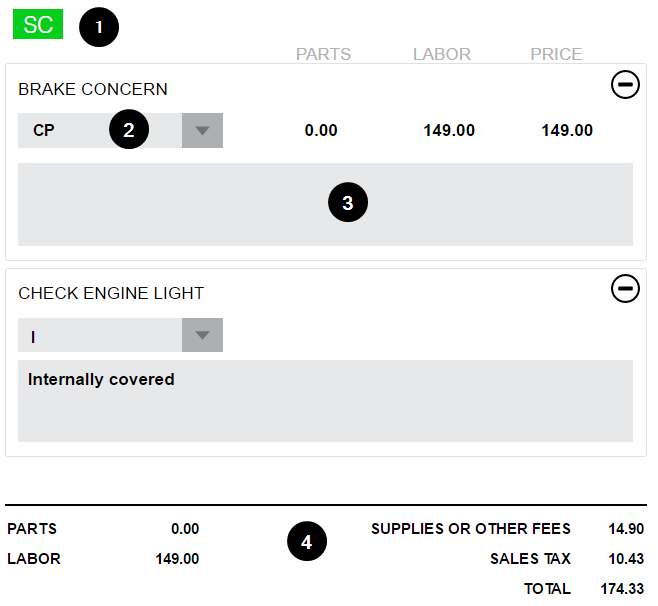Click the SALES TAX amount 10.43
658x606 pixels.
[x=626, y=559]
